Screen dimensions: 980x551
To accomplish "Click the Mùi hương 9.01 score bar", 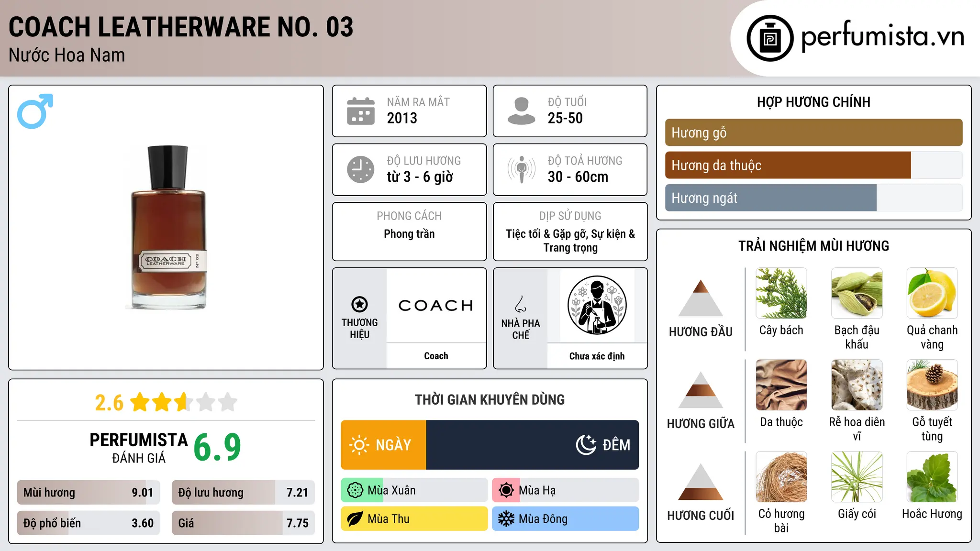I will (x=89, y=493).
